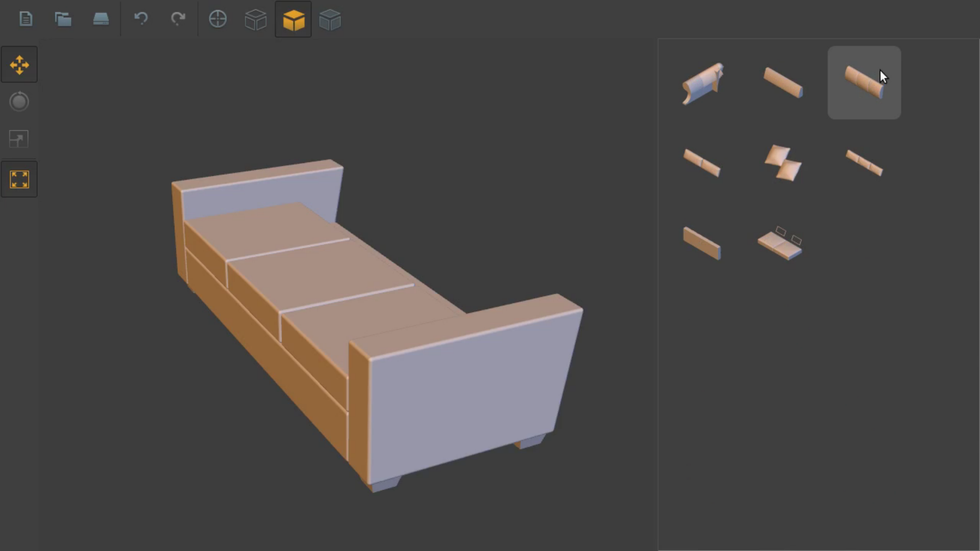Click the fit-to-view expand icon

19,180
